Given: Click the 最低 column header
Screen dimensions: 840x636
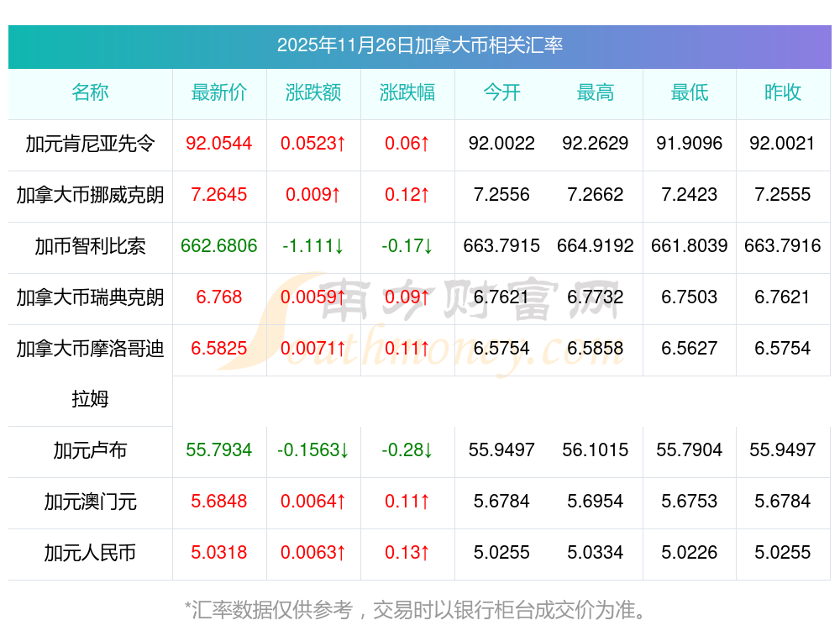Looking at the screenshot, I should 690,93.
